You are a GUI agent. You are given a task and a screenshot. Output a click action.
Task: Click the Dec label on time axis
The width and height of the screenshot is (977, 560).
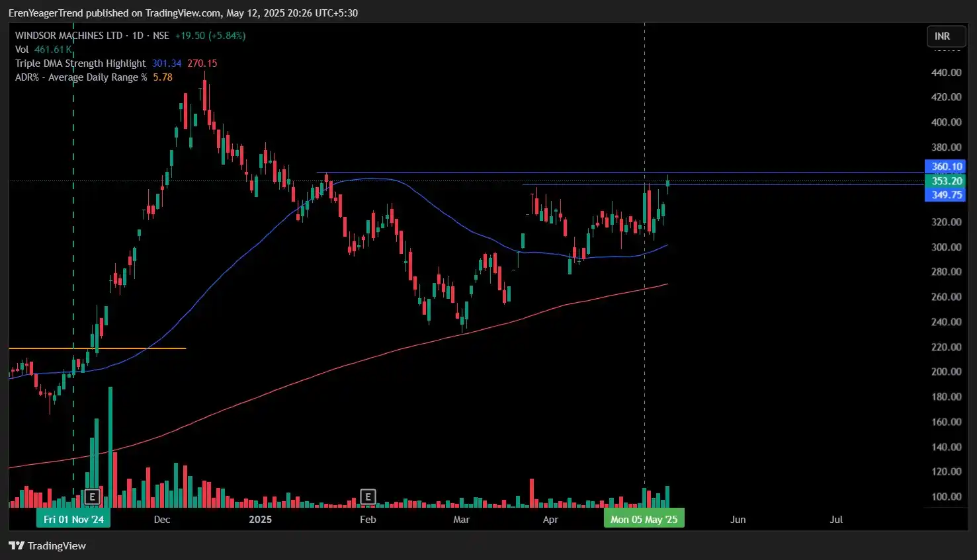point(162,520)
